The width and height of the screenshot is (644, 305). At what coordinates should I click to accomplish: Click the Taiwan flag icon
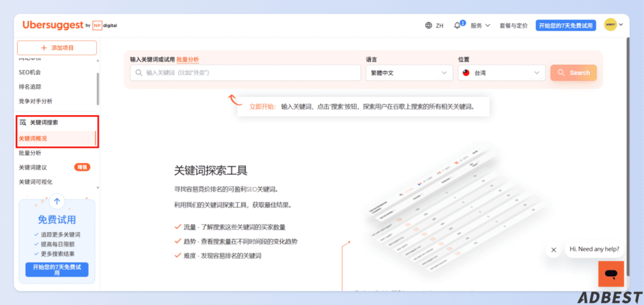click(466, 73)
